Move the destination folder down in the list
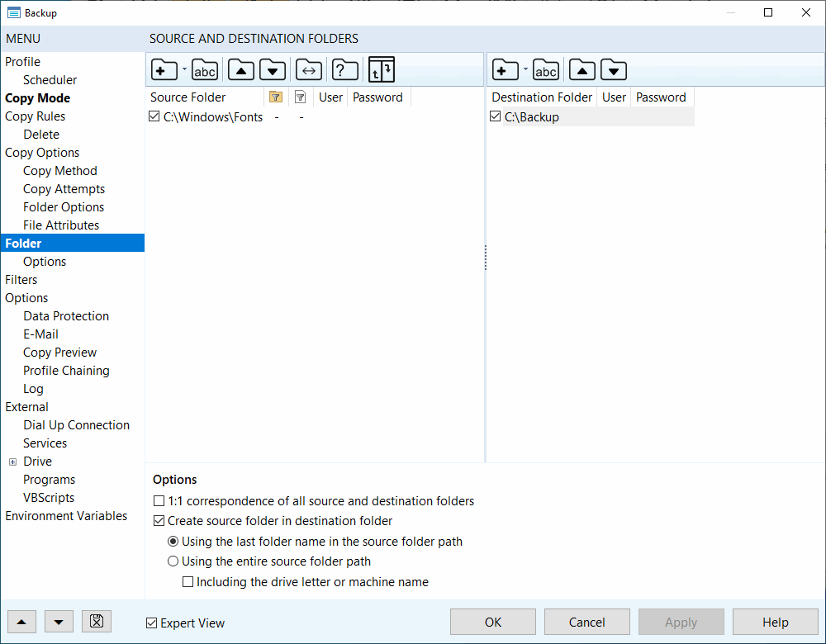The image size is (826, 644). click(613, 71)
